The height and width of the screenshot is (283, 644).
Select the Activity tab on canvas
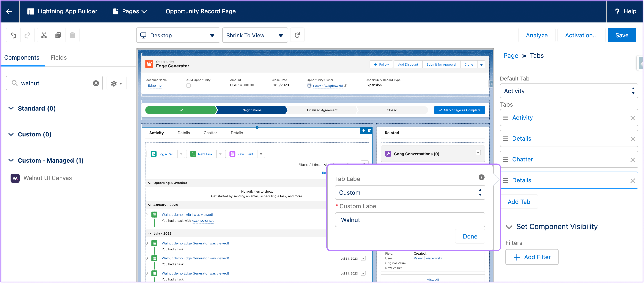[x=156, y=133]
